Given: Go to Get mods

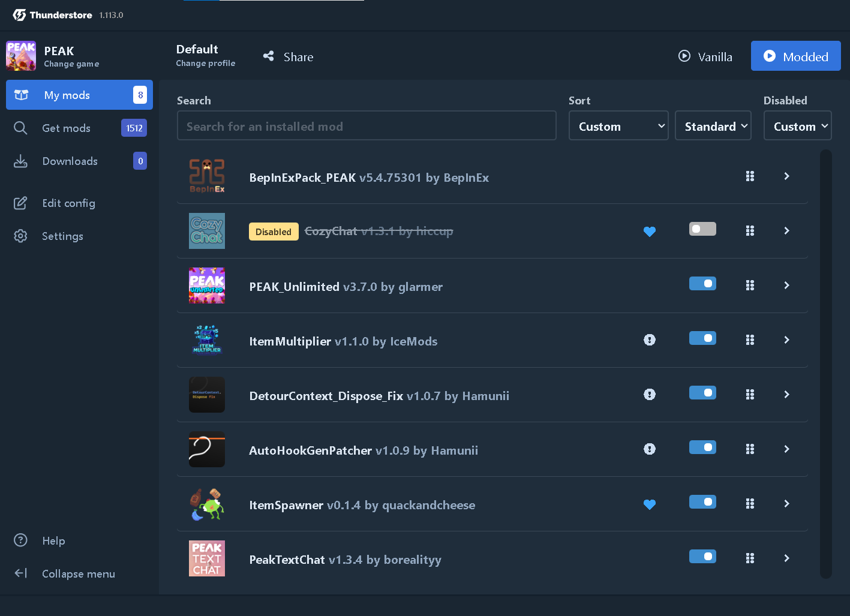Looking at the screenshot, I should (x=79, y=128).
